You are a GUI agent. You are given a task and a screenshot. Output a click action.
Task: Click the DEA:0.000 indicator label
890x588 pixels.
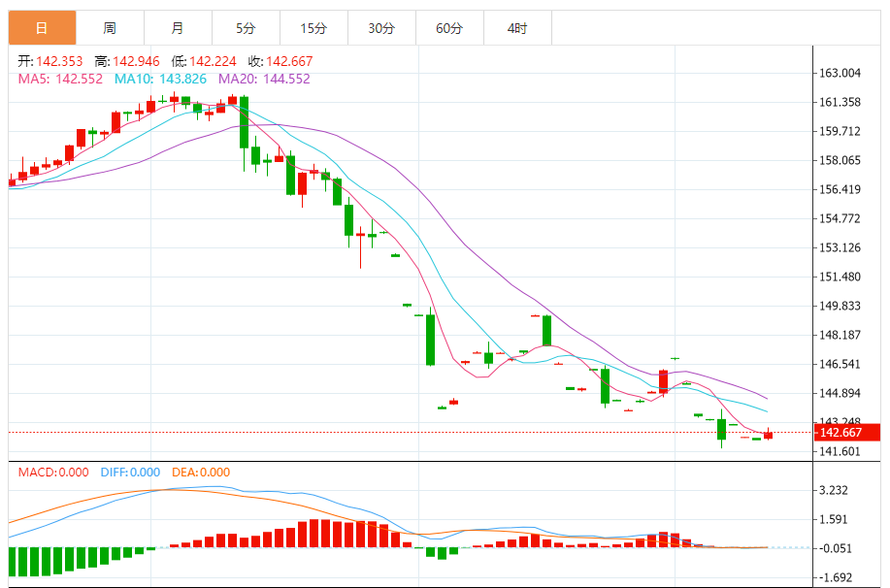click(x=201, y=473)
